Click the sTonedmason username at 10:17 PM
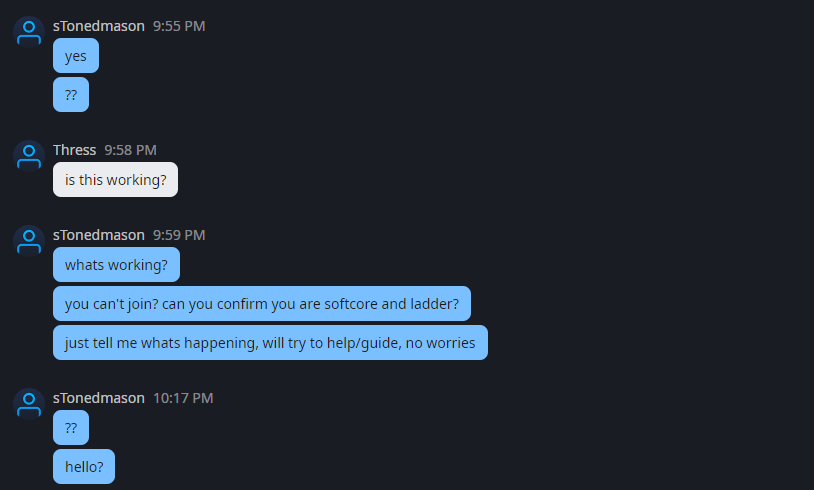 [99, 398]
